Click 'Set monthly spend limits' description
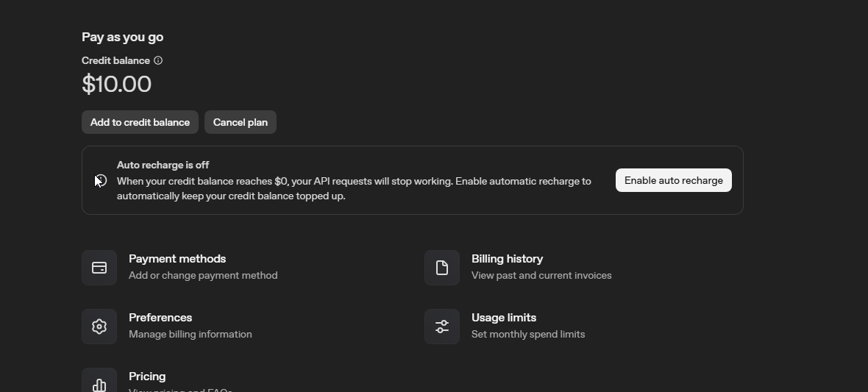This screenshot has height=392, width=868. (528, 335)
